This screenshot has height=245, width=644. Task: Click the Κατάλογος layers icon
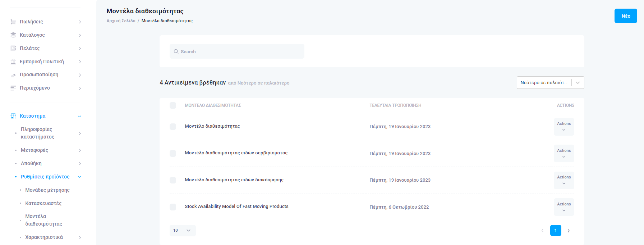(13, 35)
